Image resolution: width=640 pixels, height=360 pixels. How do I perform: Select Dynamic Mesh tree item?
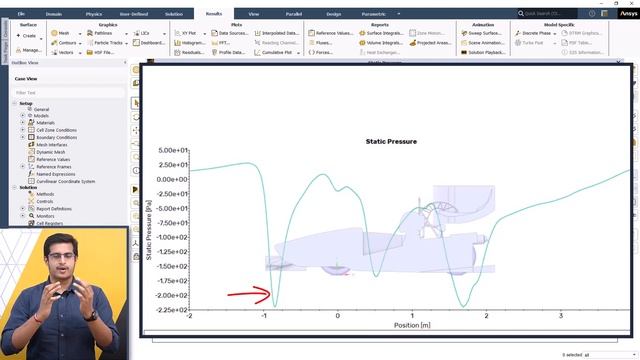pyautogui.click(x=50, y=152)
